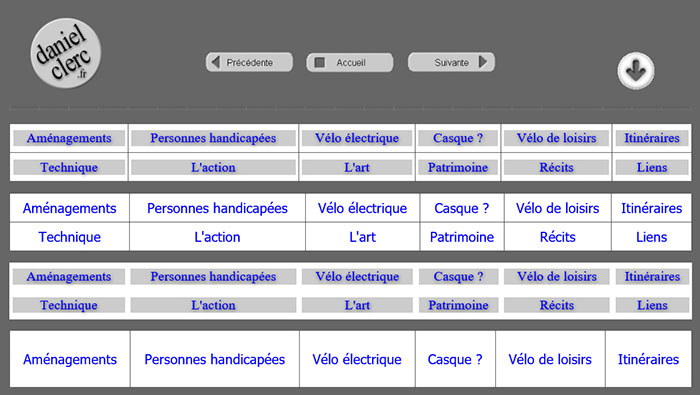This screenshot has height=395, width=700.
Task: Open Itinéraires in the bottom large menu
Action: point(648,359)
